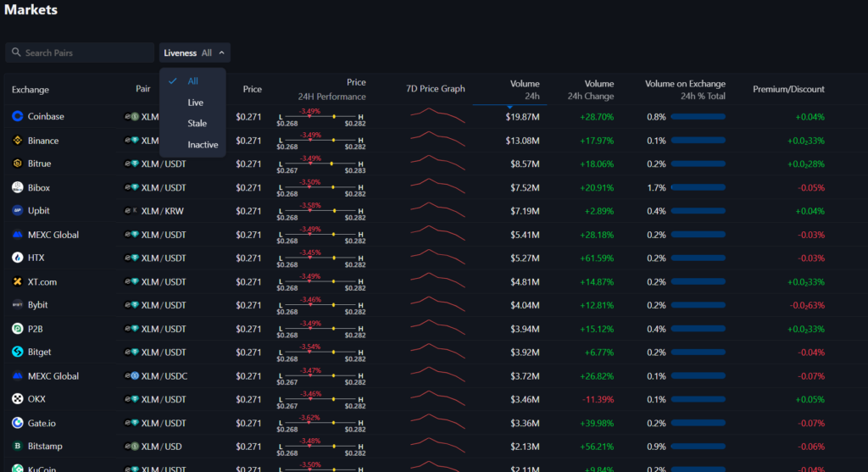
Task: Click the Bitstamp 7D price graph sparkline
Action: click(437, 445)
